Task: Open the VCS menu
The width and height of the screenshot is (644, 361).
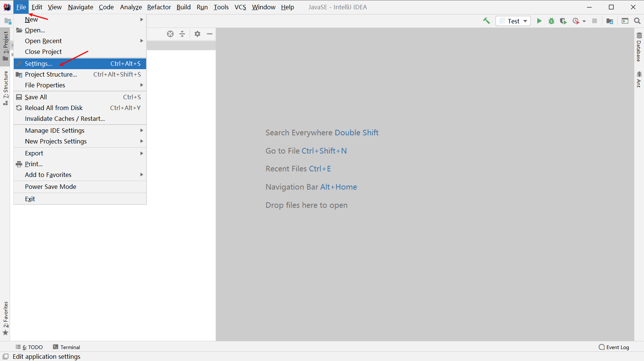Action: pos(241,7)
